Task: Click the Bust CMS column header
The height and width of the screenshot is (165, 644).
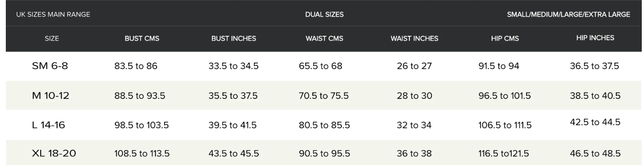Action: coord(142,38)
